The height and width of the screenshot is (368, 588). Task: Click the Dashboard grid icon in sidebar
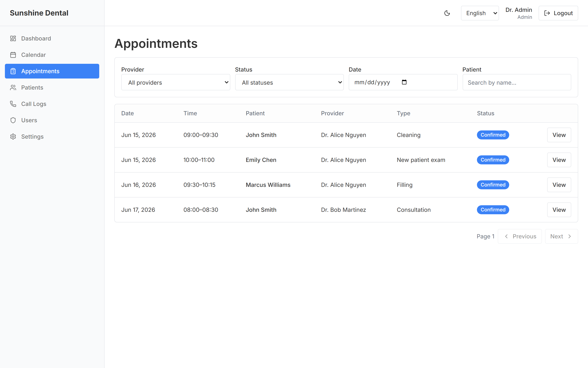[13, 38]
